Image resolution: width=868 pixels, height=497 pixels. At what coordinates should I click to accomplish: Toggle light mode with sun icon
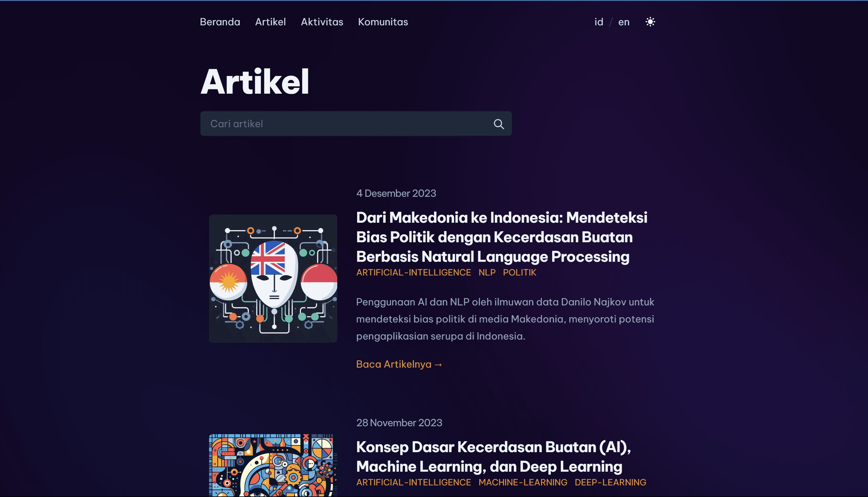(x=650, y=22)
